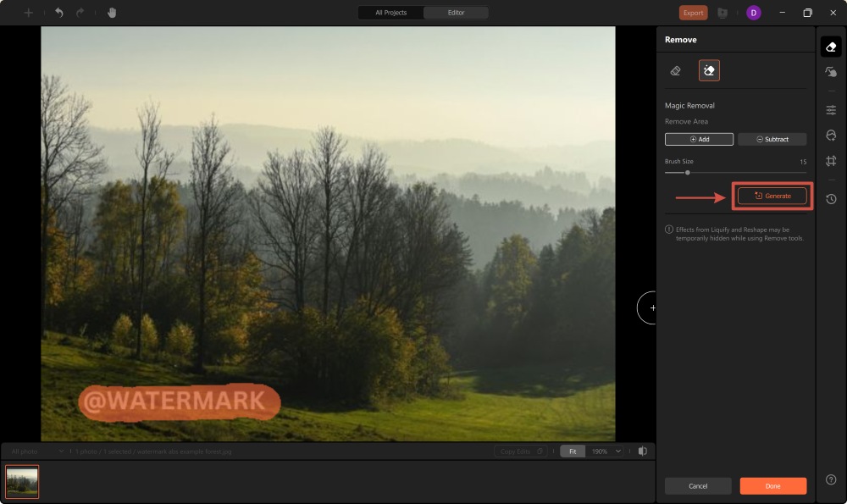
Task: Open the History panel clock icon
Action: coord(831,198)
